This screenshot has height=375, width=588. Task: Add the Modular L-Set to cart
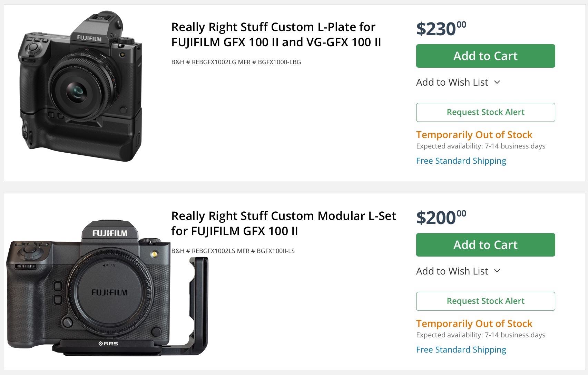pos(485,244)
